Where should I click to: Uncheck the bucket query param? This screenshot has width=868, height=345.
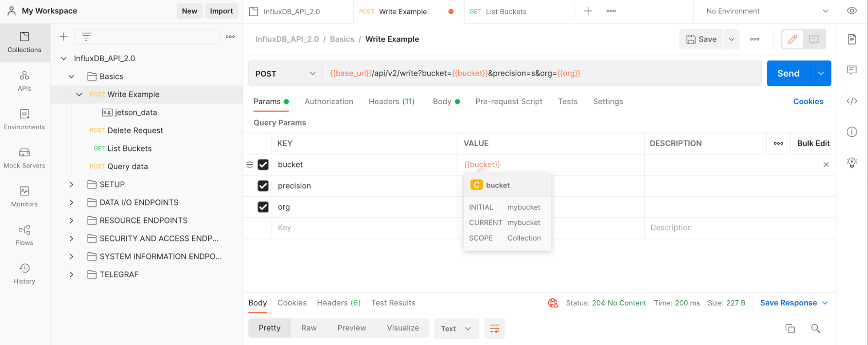(x=263, y=164)
